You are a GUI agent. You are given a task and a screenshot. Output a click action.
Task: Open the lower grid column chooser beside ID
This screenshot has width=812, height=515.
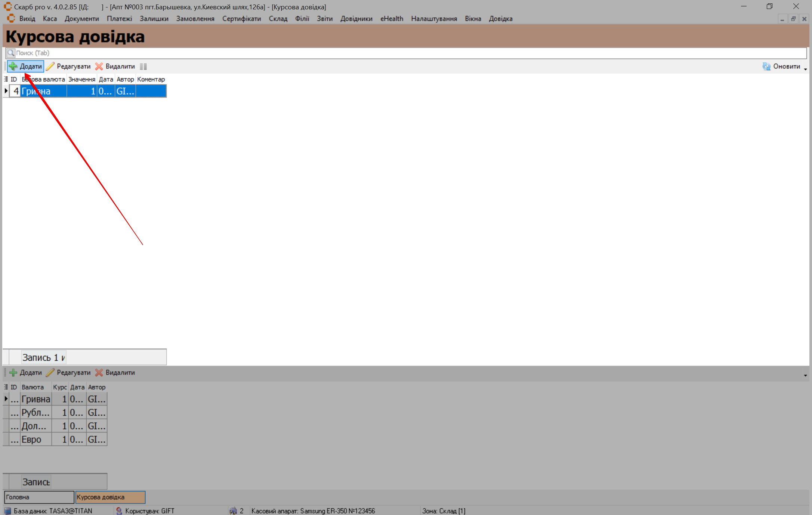point(6,387)
